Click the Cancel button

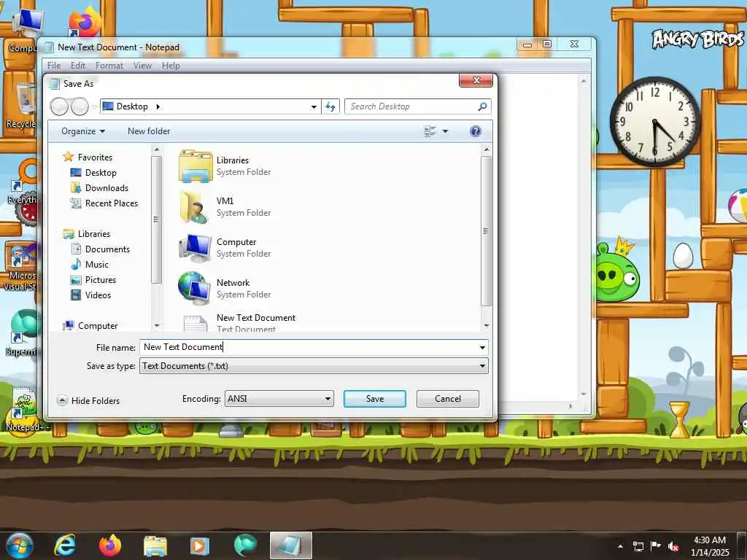tap(448, 399)
